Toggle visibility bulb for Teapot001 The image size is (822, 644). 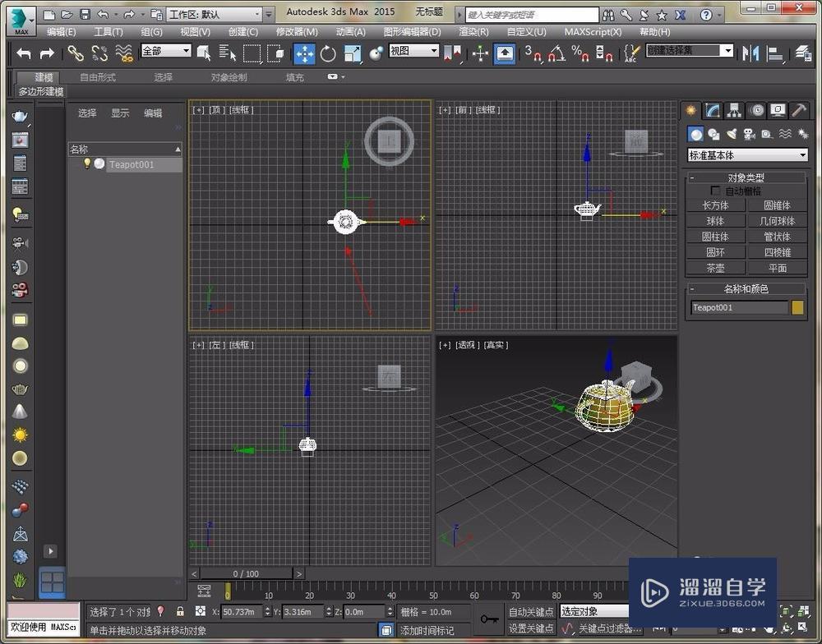click(86, 164)
